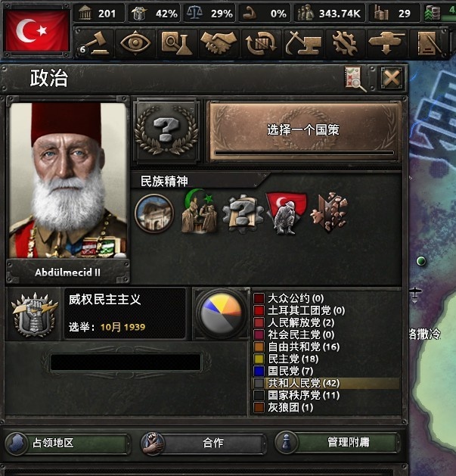
Task: Click the Abdülmecid II leader portrait
Action: 68,181
